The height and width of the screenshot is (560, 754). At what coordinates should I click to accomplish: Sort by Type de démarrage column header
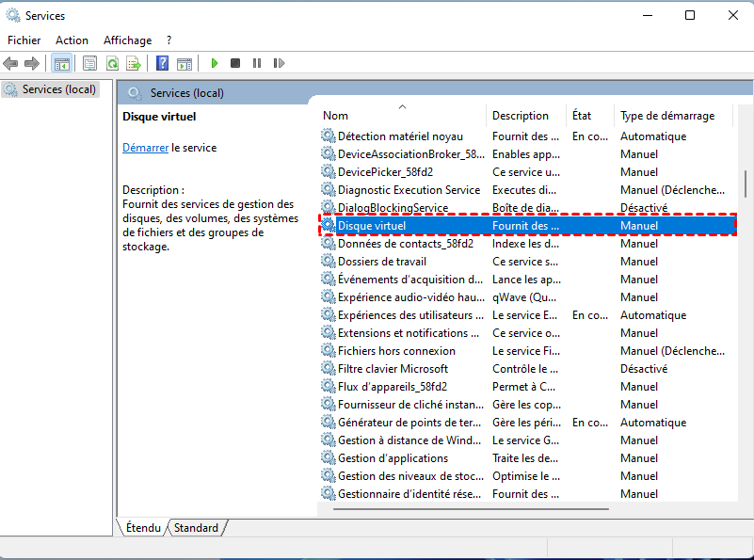(x=673, y=116)
